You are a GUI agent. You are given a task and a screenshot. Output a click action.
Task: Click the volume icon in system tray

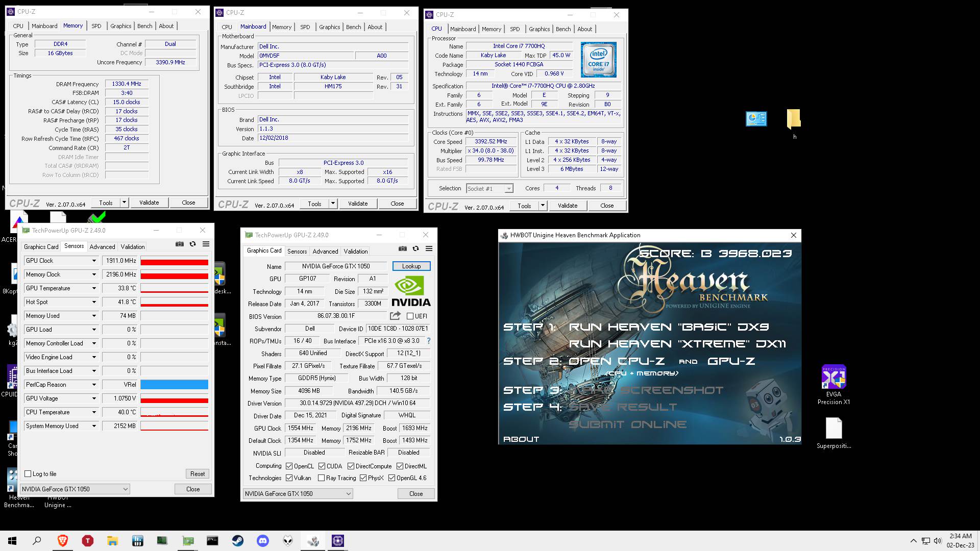(x=938, y=541)
